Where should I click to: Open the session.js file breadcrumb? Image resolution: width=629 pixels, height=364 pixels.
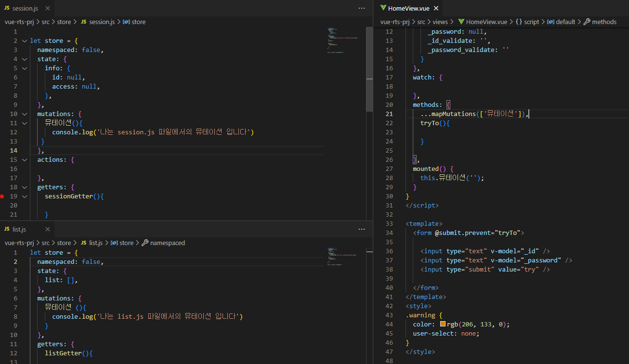[x=98, y=22]
